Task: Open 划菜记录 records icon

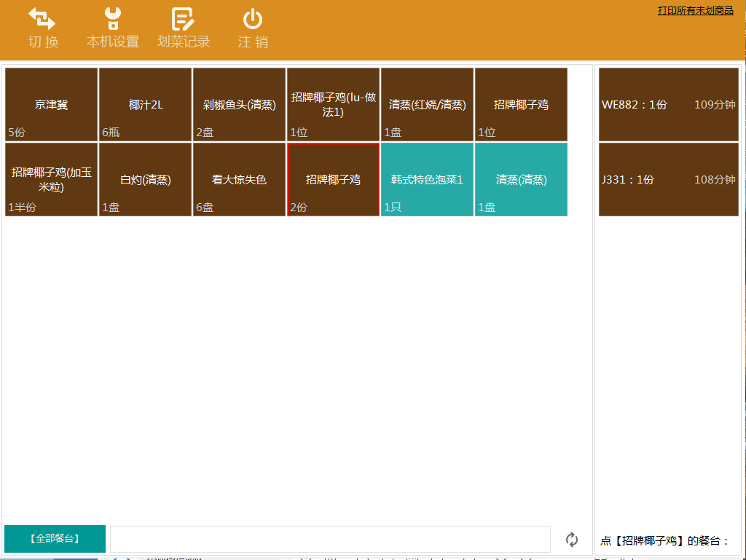Action: tap(183, 20)
